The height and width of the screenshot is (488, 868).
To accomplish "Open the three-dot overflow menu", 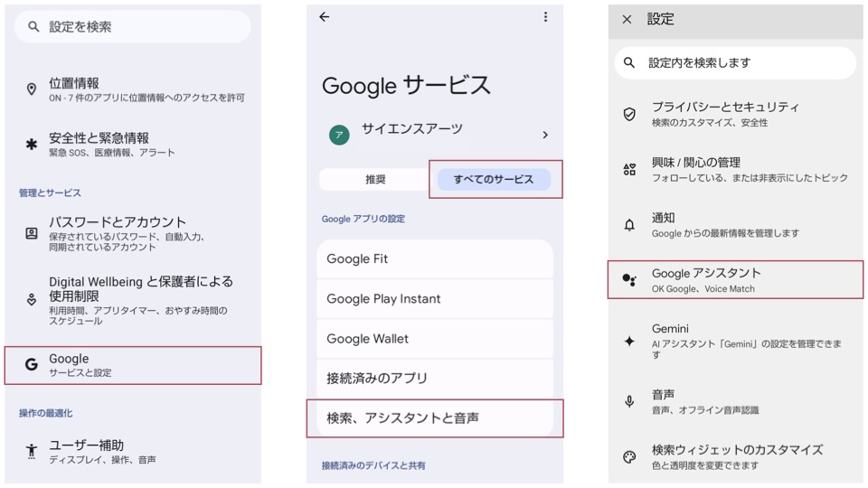I will 545,16.
